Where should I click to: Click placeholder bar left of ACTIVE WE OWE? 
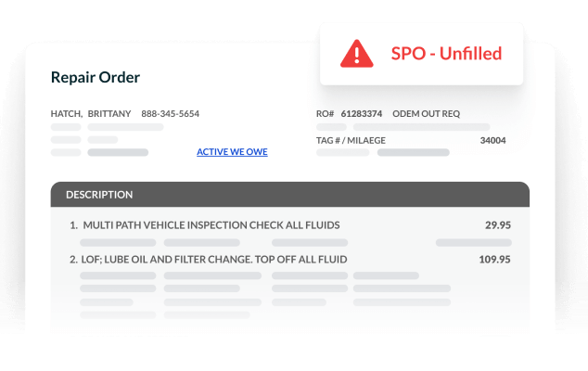(117, 152)
